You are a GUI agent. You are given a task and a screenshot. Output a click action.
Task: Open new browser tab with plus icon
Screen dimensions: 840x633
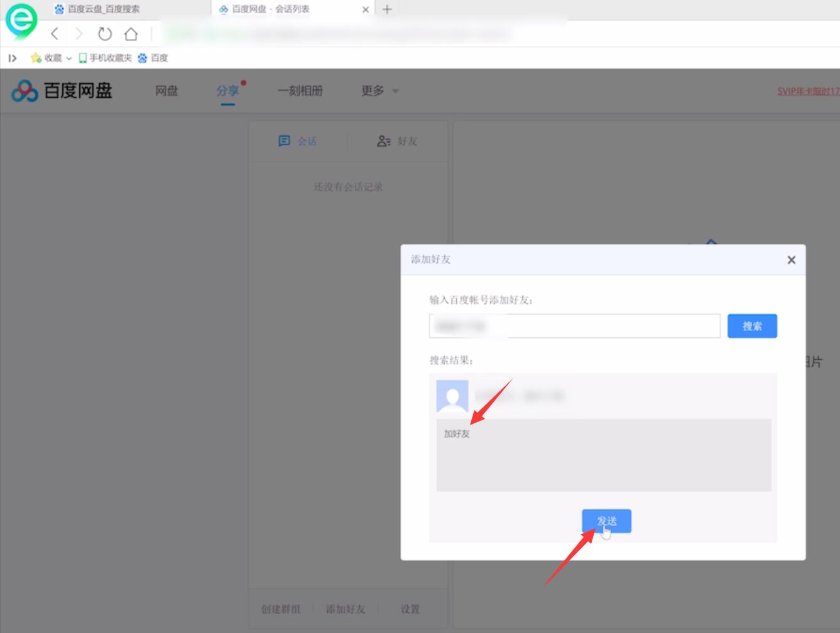point(387,9)
